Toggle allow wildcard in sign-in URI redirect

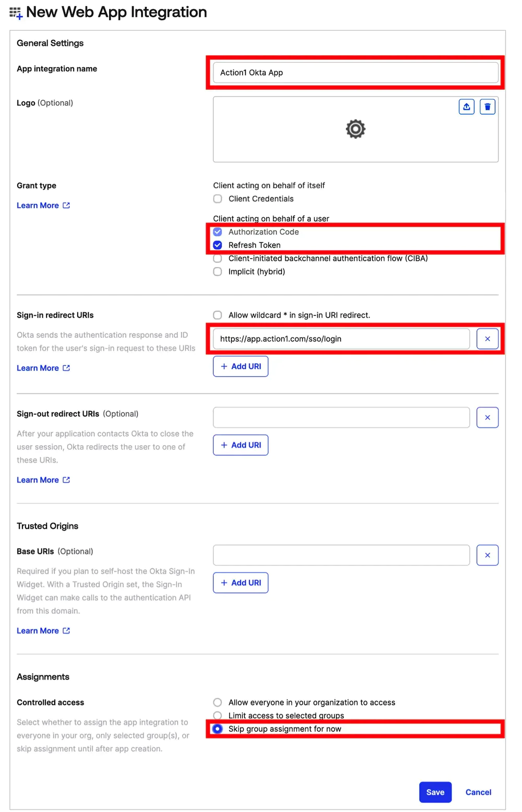tap(217, 315)
